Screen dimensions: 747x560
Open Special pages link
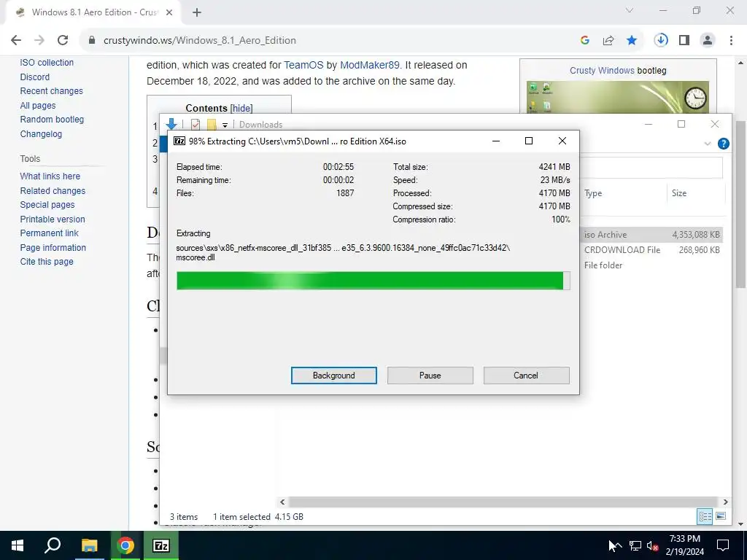(47, 205)
